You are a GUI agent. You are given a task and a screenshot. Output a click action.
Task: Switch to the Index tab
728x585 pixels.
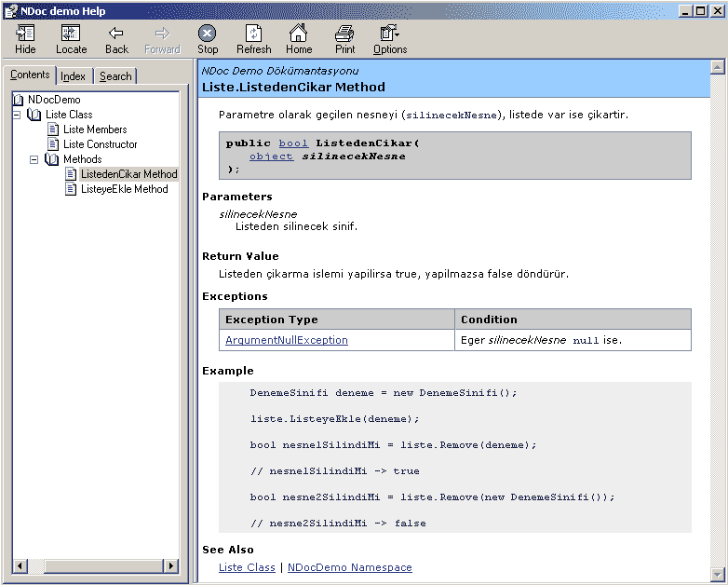[x=74, y=76]
